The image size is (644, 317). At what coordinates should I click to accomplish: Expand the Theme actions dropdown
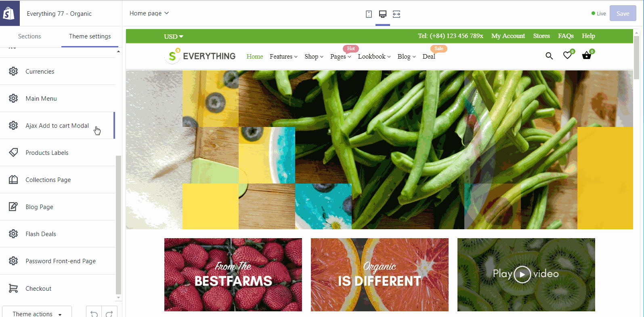click(37, 313)
